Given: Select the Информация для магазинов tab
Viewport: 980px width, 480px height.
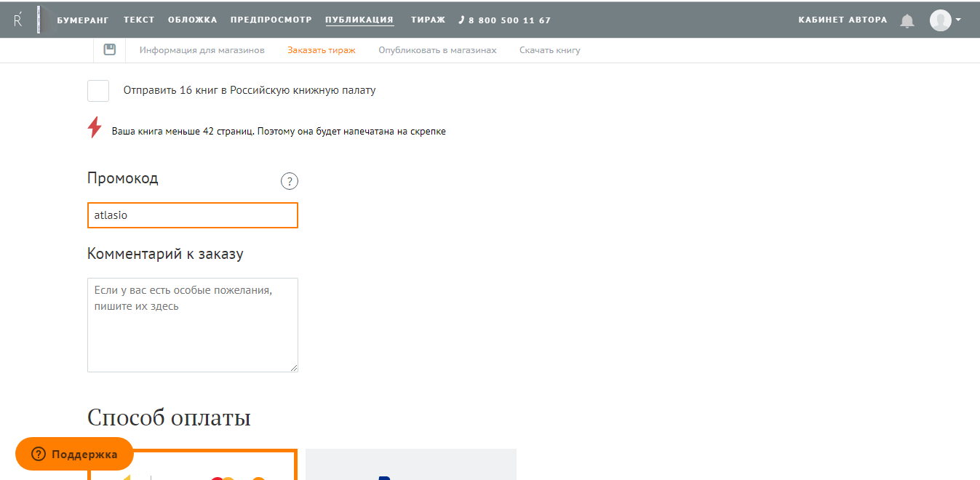Looking at the screenshot, I should pos(202,50).
